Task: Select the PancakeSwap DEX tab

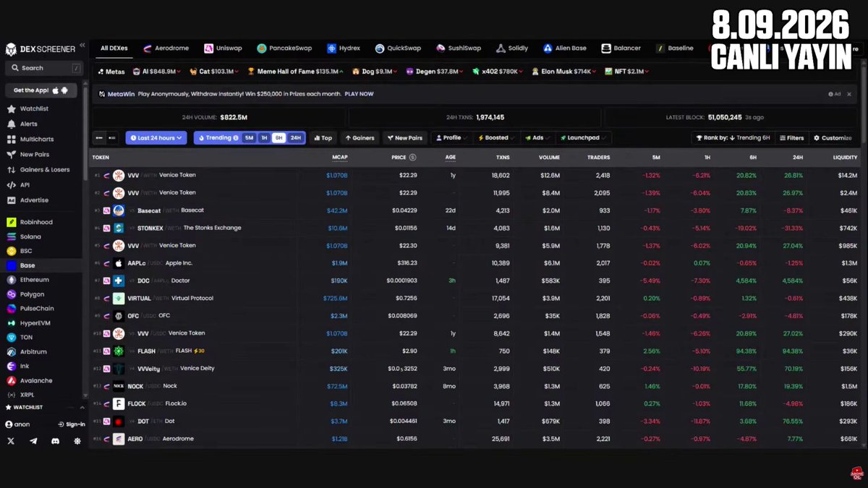Action: coord(284,48)
